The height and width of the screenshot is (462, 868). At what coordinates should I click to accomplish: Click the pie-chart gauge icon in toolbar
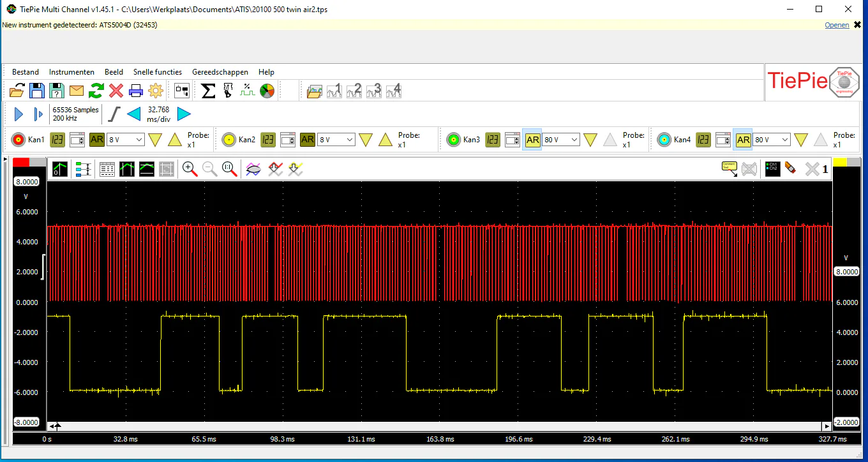click(x=267, y=91)
